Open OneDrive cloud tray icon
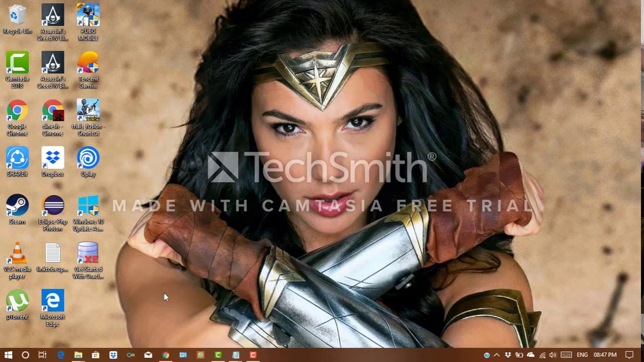 pos(531,355)
